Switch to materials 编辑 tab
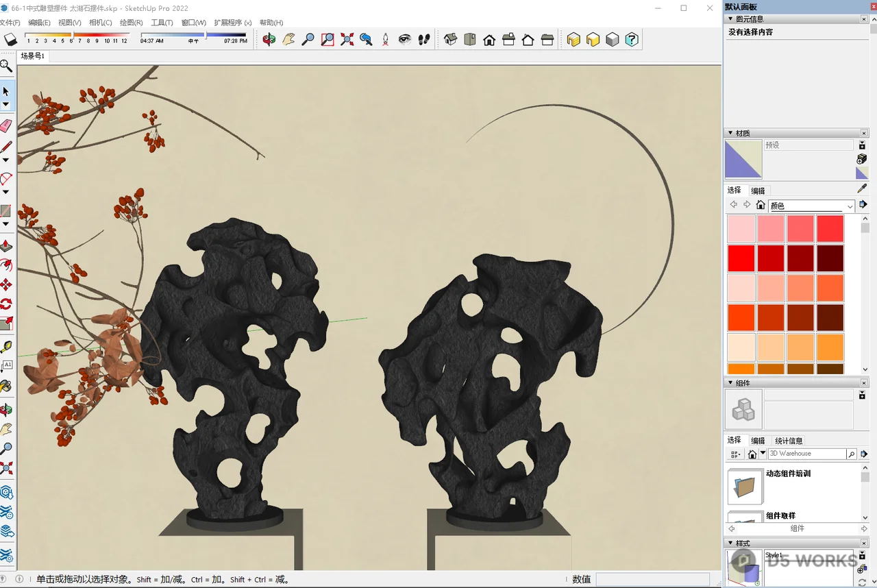Image resolution: width=877 pixels, height=588 pixels. (758, 191)
